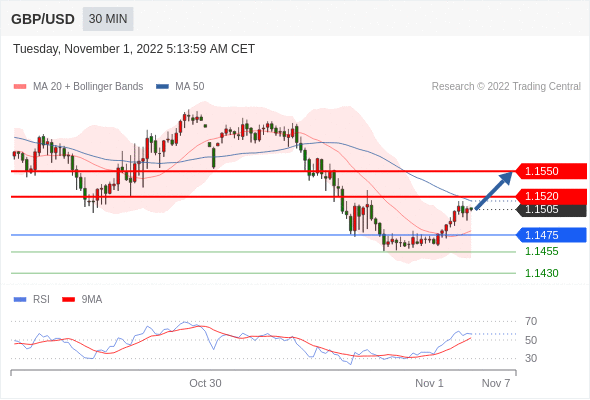
Task: Click the Nov 1 date axis label
Action: (429, 383)
